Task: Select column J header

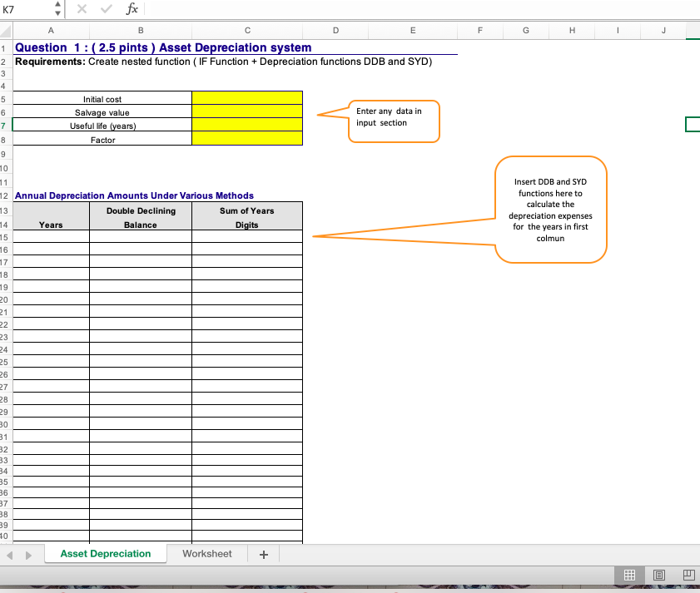Action: point(663,30)
